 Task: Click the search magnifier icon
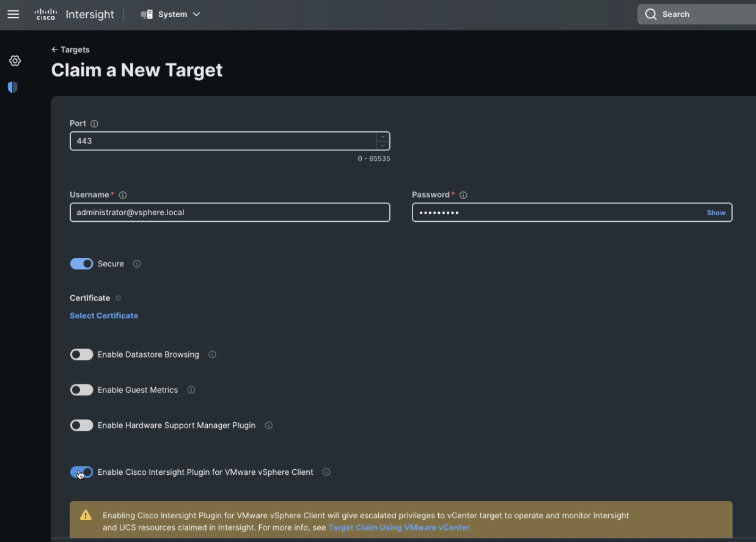tap(652, 13)
